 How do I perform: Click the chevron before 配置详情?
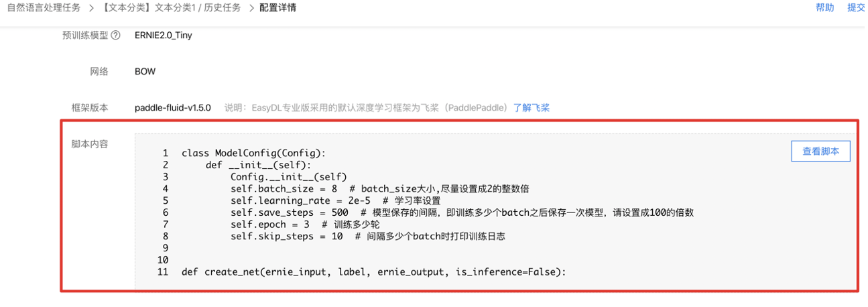[251, 8]
